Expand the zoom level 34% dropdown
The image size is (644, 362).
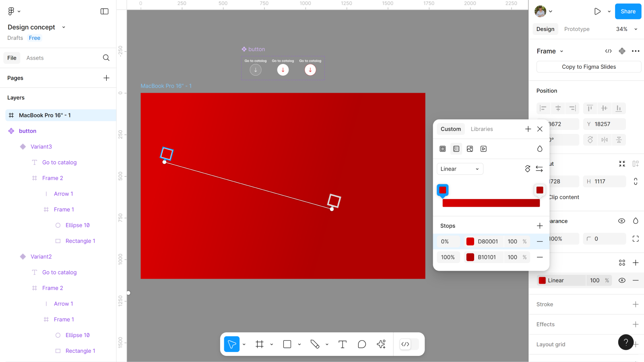pos(627,29)
